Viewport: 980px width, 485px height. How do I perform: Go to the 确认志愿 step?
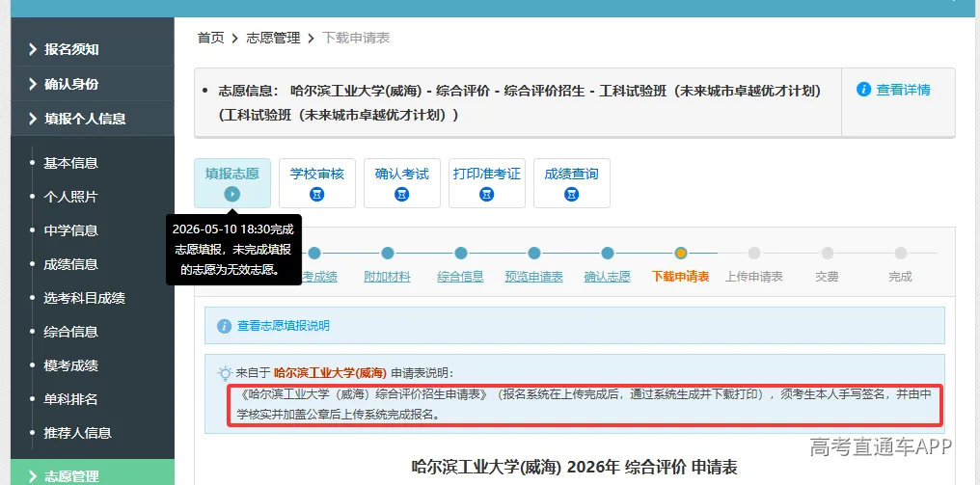[607, 277]
